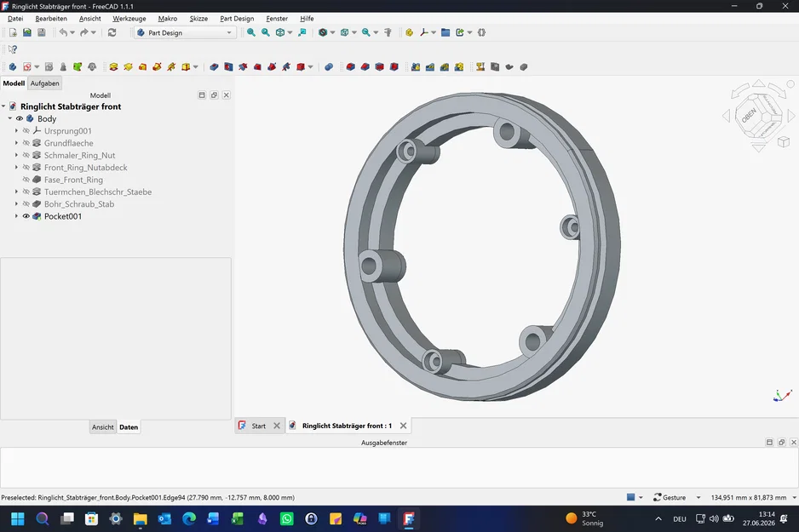This screenshot has width=799, height=532.
Task: Show the Ursprung001 origin
Action: point(26,131)
